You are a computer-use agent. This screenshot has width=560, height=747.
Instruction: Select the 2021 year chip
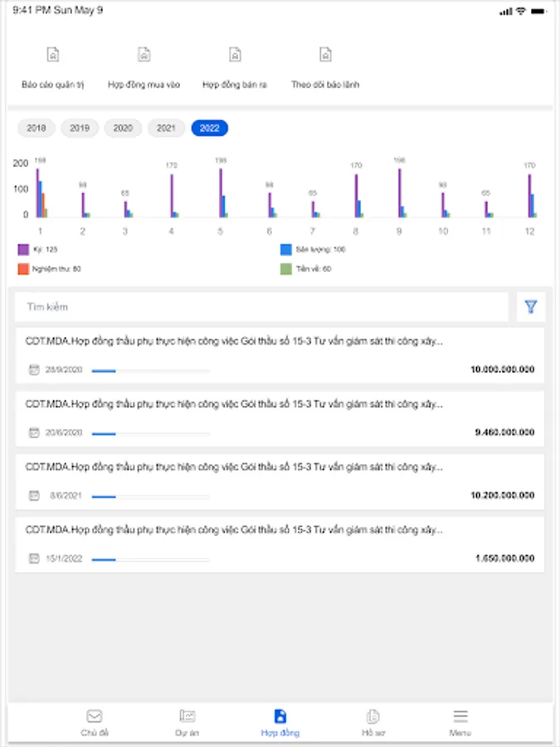click(x=166, y=128)
